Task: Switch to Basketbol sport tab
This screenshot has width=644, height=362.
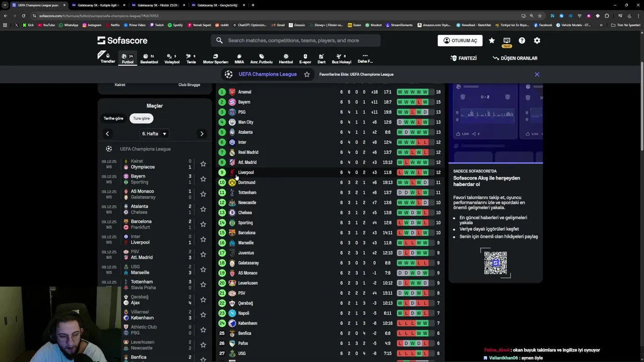Action: tap(149, 59)
